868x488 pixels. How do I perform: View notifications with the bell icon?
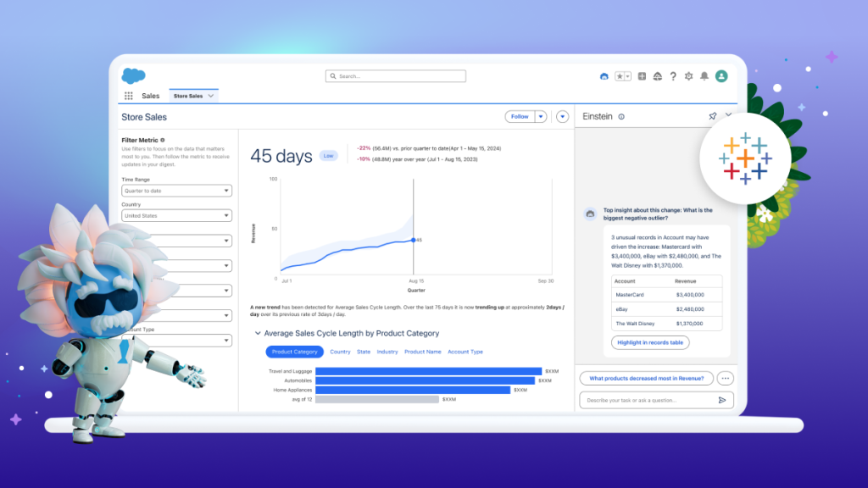pyautogui.click(x=704, y=76)
